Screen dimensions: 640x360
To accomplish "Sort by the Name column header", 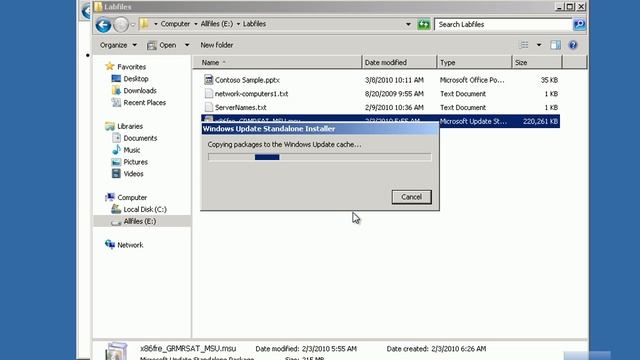I will (x=277, y=62).
